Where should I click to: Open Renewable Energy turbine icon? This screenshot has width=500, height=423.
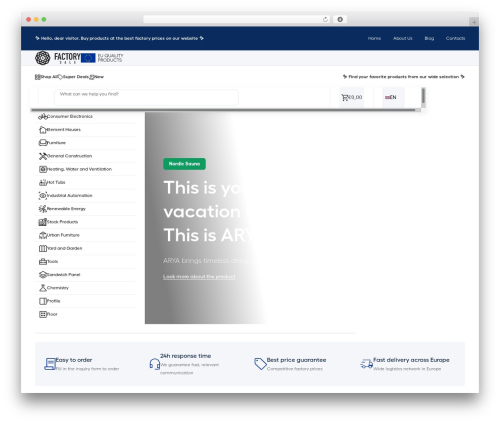click(43, 209)
